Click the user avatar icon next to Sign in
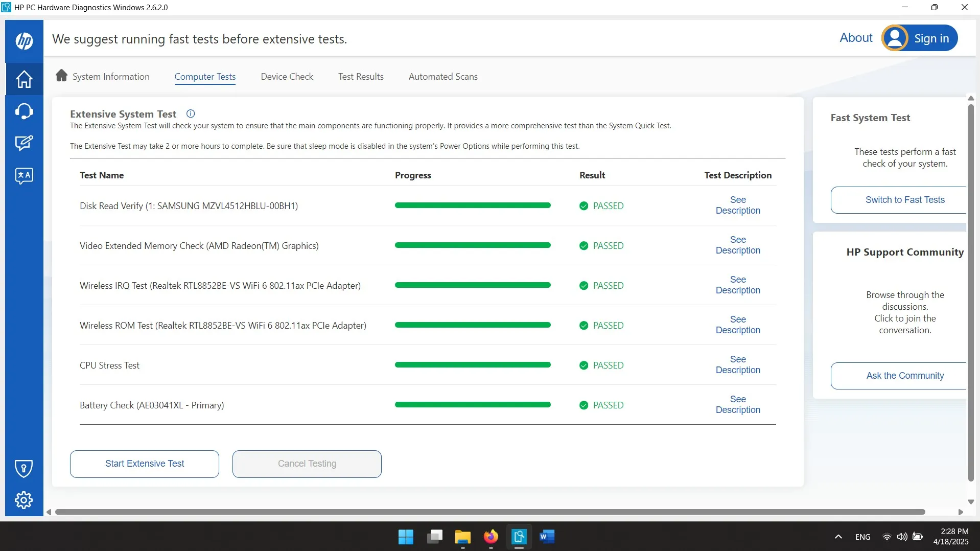This screenshot has height=551, width=980. point(895,38)
